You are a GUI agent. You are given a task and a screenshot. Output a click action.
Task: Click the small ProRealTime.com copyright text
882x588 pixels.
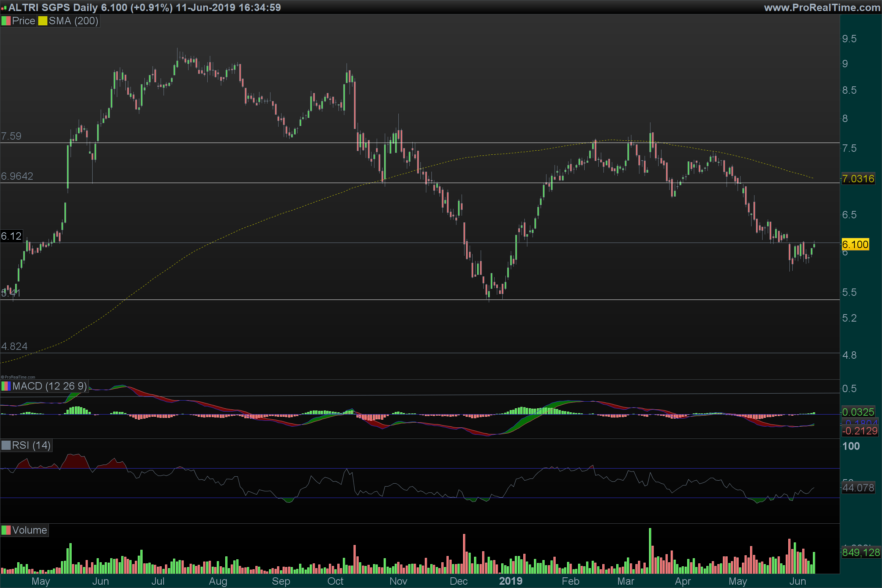pos(18,377)
